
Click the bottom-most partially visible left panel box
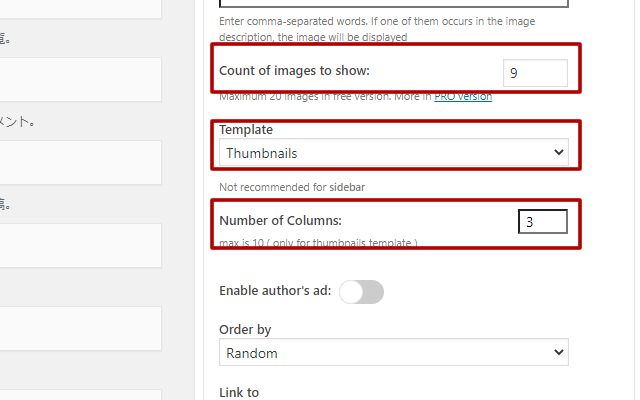tap(80, 394)
